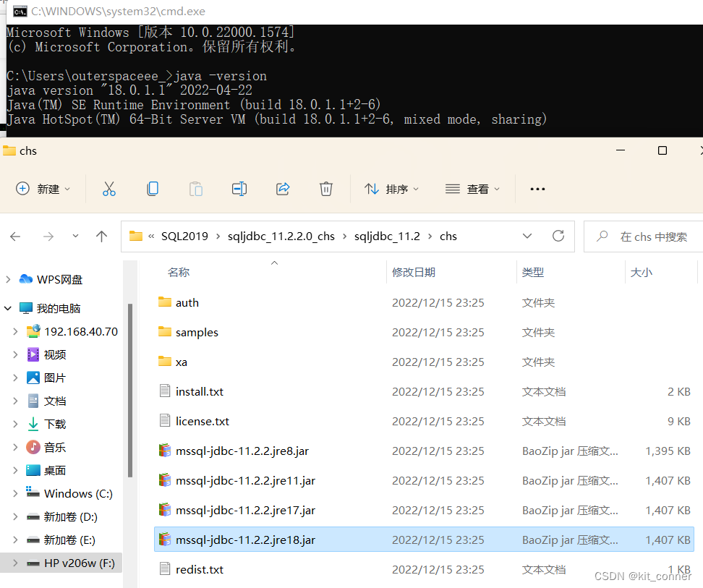The width and height of the screenshot is (703, 588).
Task: Open the 排序 sort dropdown
Action: tap(391, 189)
